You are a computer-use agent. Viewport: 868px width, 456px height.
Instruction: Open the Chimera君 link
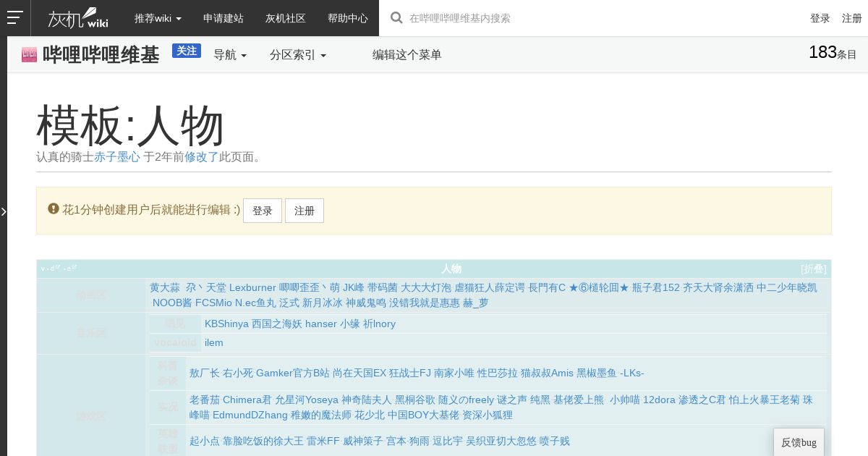(x=247, y=400)
